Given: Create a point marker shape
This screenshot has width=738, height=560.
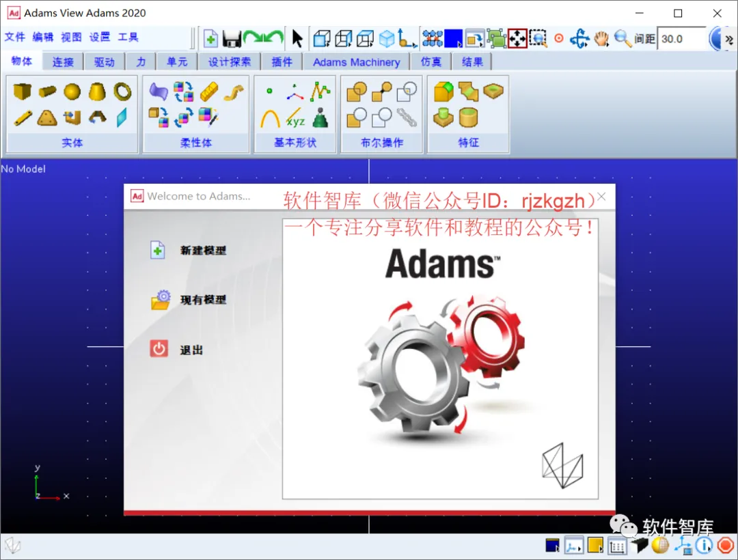Looking at the screenshot, I should 269,91.
